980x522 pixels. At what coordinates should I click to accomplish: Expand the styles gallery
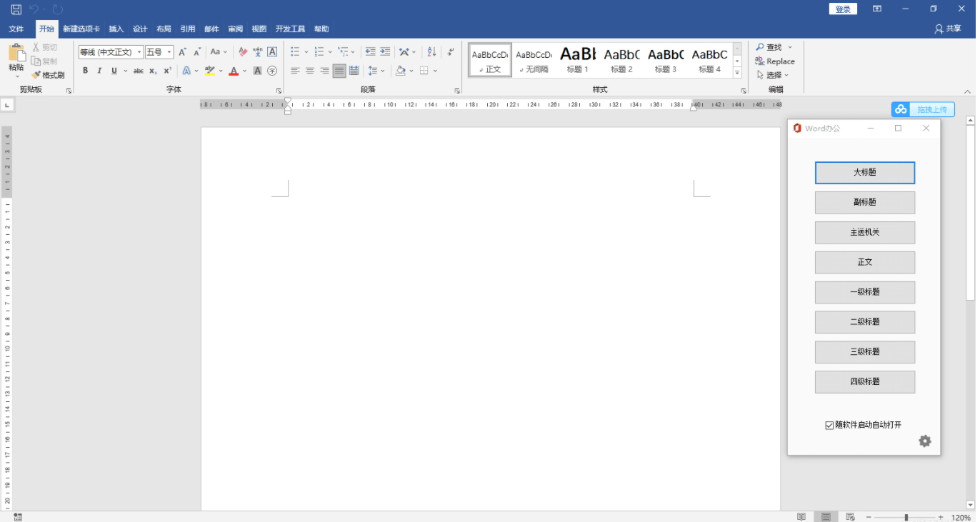[737, 73]
